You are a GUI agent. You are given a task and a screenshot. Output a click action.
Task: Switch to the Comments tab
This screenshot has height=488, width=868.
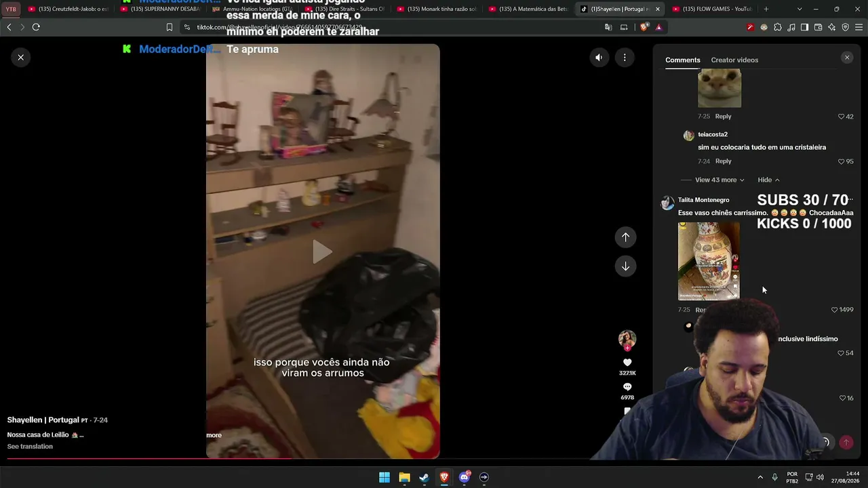[683, 60]
